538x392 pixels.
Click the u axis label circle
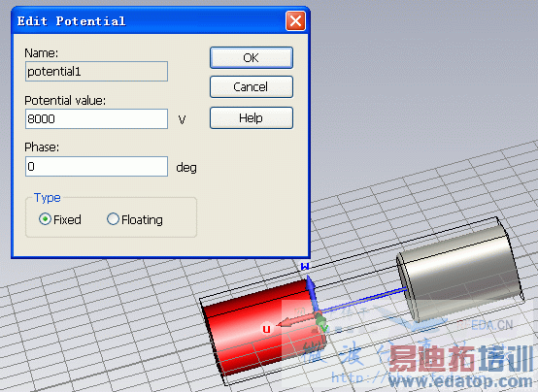tap(267, 329)
